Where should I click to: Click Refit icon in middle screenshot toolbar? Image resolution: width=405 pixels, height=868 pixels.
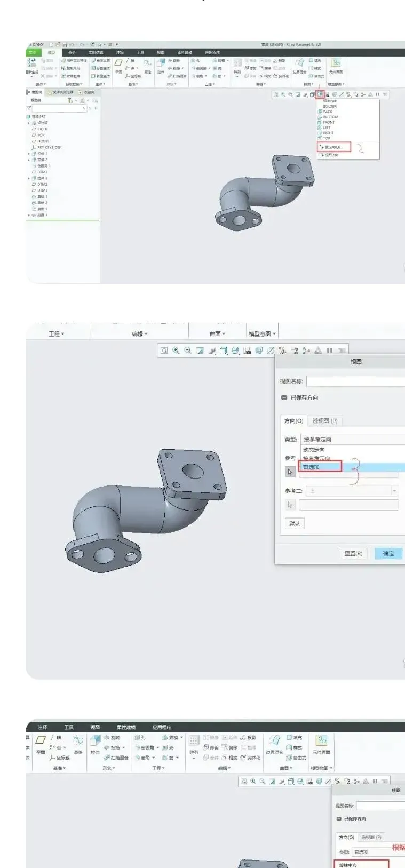coord(164,351)
